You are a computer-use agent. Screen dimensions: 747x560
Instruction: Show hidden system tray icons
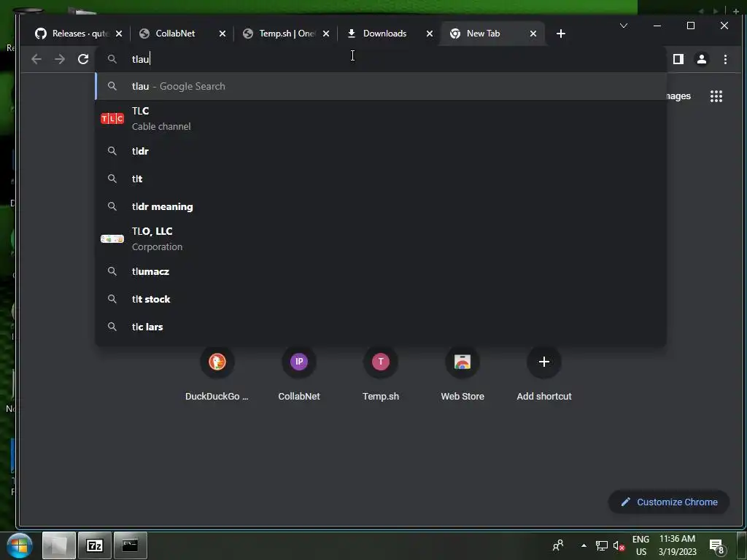[x=584, y=545]
